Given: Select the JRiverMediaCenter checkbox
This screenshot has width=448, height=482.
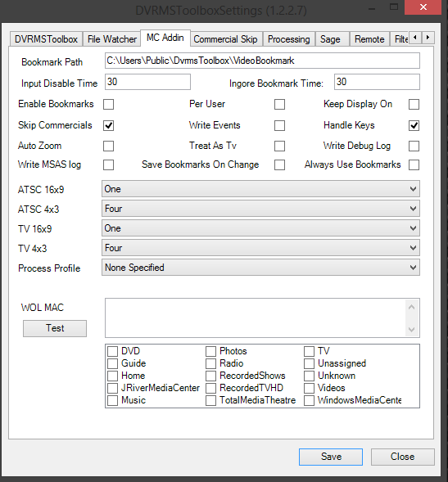Looking at the screenshot, I should pos(112,388).
